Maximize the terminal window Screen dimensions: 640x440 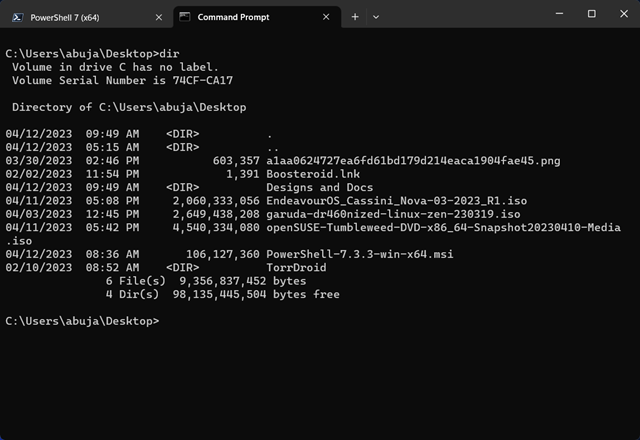tap(591, 14)
